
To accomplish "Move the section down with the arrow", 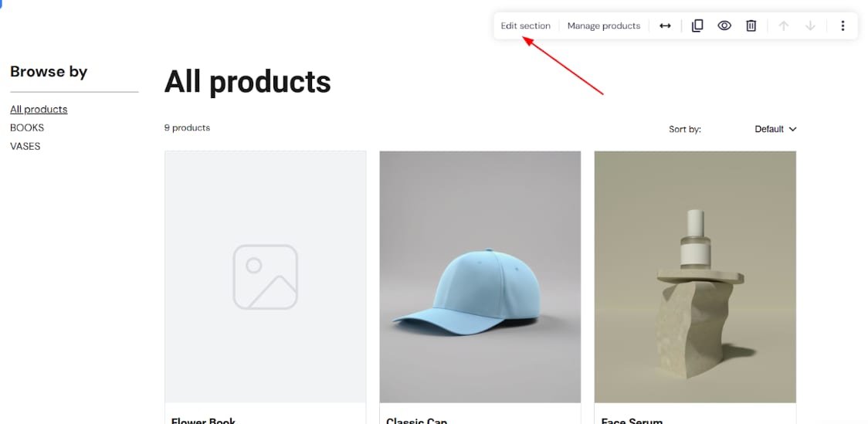I will point(809,25).
